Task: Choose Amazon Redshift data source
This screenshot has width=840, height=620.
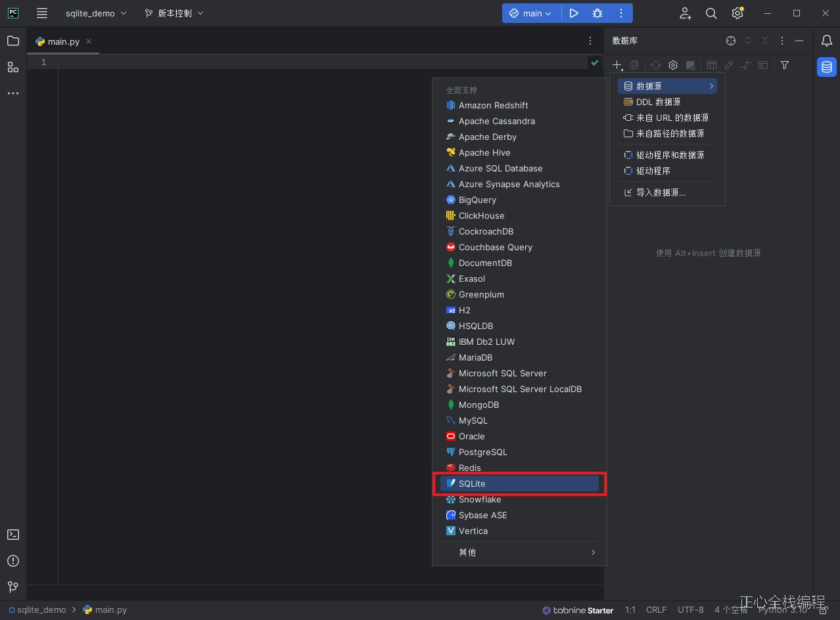Action: click(x=519, y=105)
